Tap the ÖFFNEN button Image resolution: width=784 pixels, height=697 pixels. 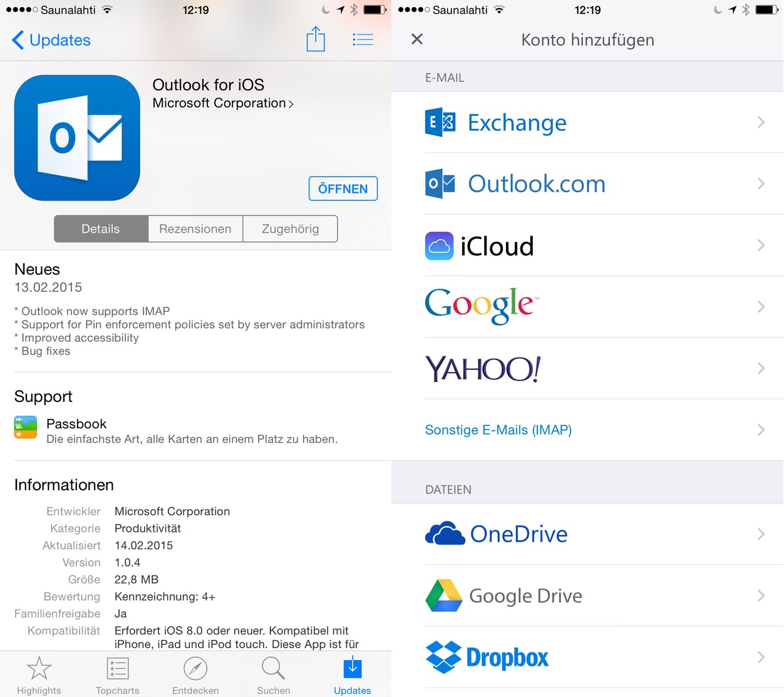coord(343,188)
